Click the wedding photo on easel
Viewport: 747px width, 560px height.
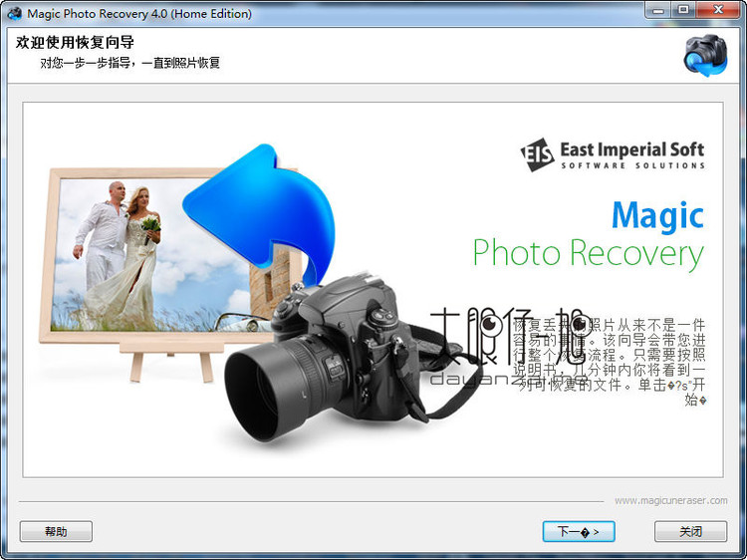click(x=152, y=255)
